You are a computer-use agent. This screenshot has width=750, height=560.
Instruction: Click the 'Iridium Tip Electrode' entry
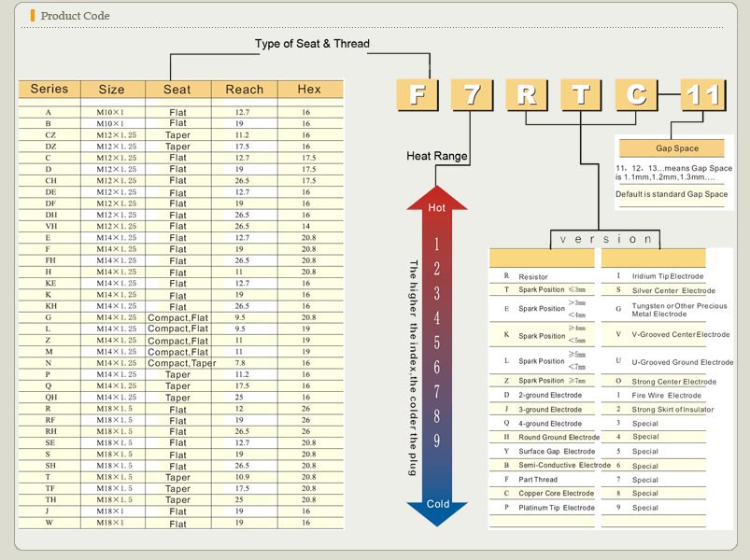[x=668, y=276]
